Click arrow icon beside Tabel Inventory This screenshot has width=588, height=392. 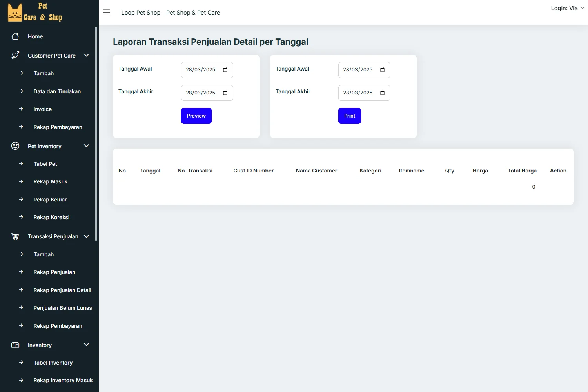click(21, 362)
